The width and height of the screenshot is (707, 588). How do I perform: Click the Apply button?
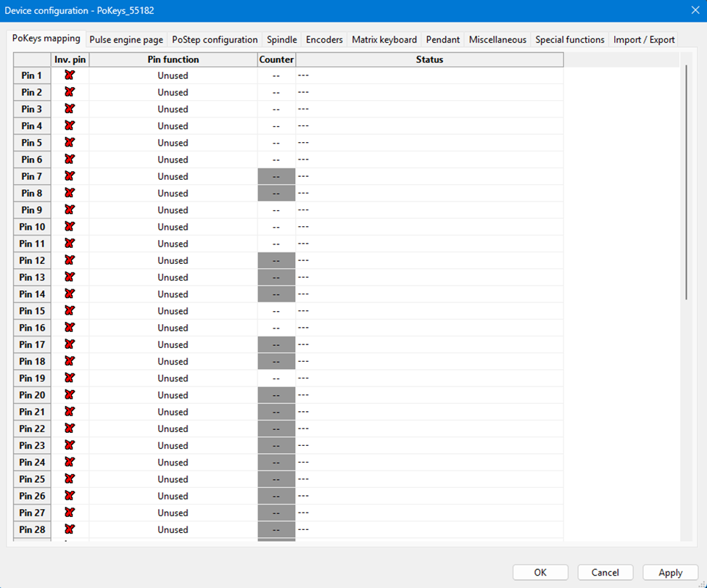[670, 573]
